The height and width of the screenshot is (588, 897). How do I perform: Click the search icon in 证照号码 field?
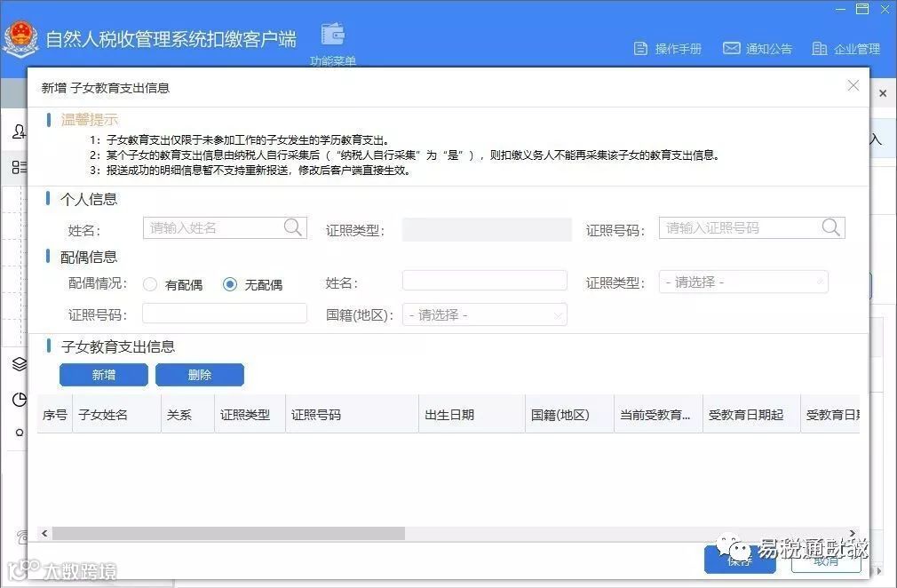click(830, 227)
